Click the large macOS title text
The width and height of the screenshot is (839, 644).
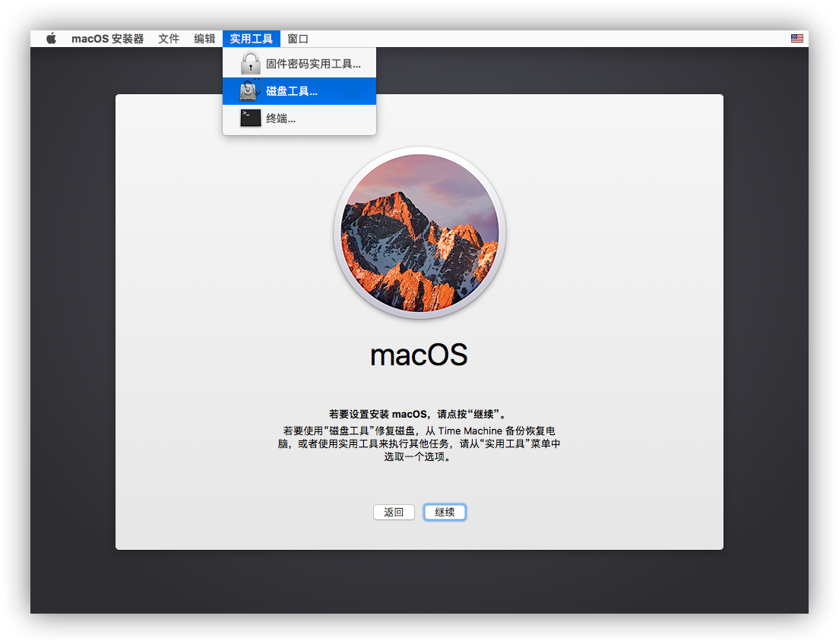(x=419, y=355)
